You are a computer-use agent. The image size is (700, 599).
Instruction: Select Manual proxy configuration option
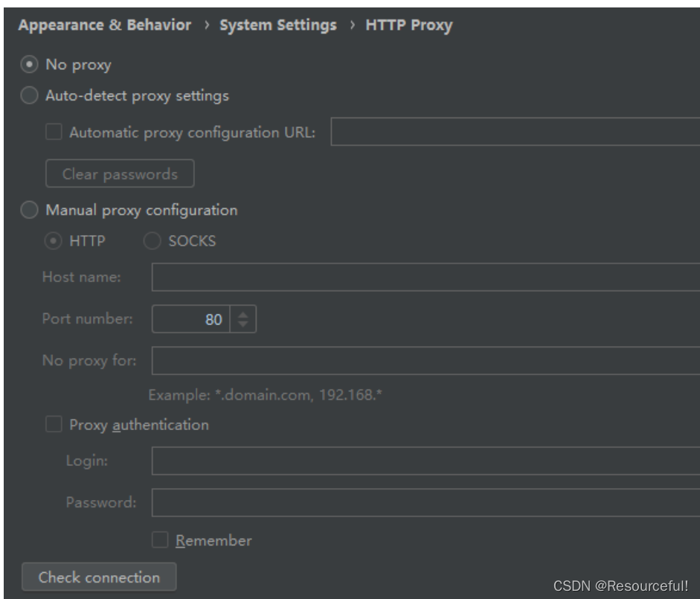point(29,210)
